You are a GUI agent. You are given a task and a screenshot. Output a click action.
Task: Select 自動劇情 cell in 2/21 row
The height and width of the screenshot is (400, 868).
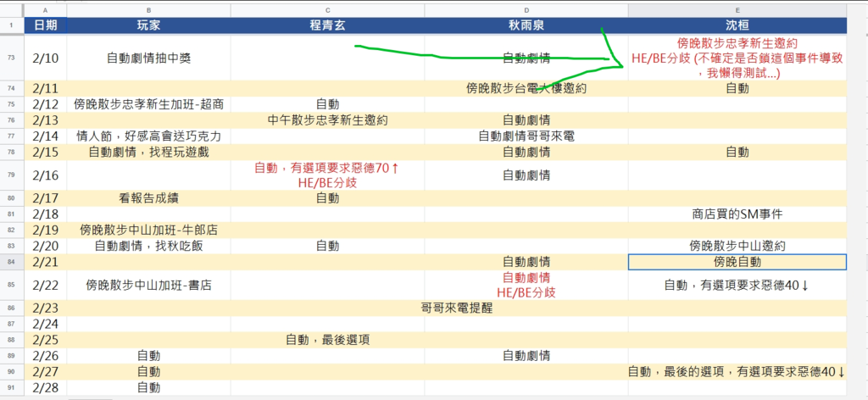point(526,262)
